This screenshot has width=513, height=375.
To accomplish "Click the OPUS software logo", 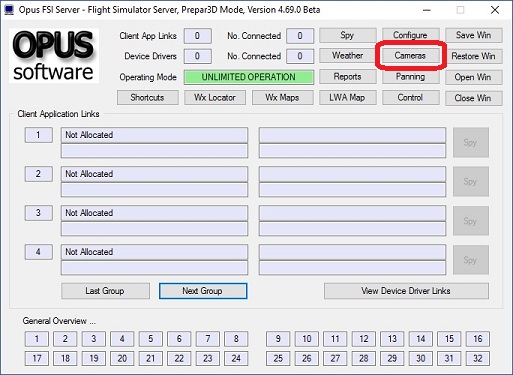I will pyautogui.click(x=54, y=56).
